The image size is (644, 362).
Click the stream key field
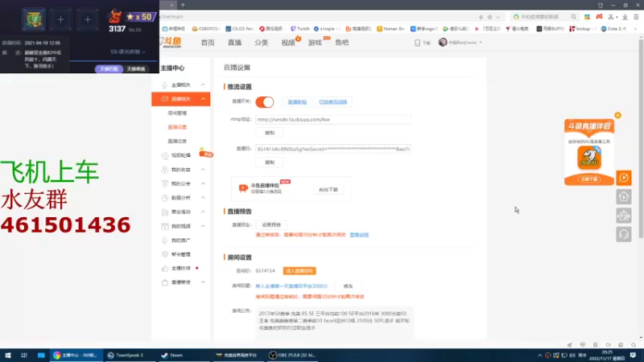[x=333, y=149]
